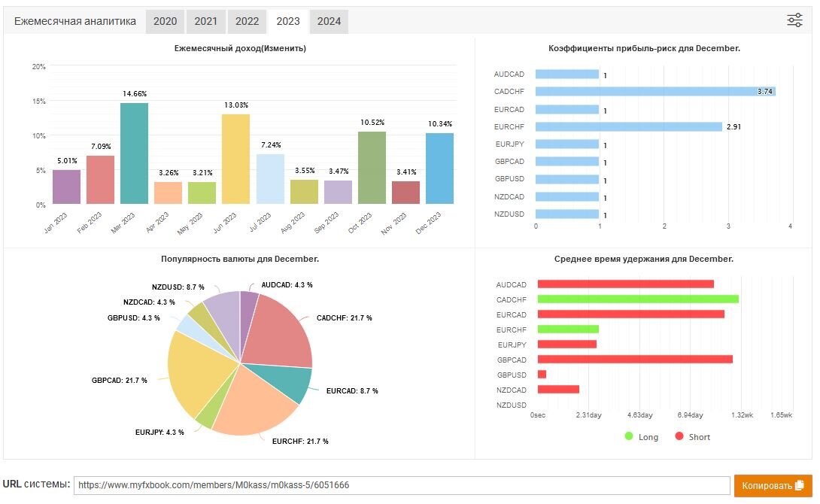Click the NZDUSD profit-risk bar

[x=567, y=214]
